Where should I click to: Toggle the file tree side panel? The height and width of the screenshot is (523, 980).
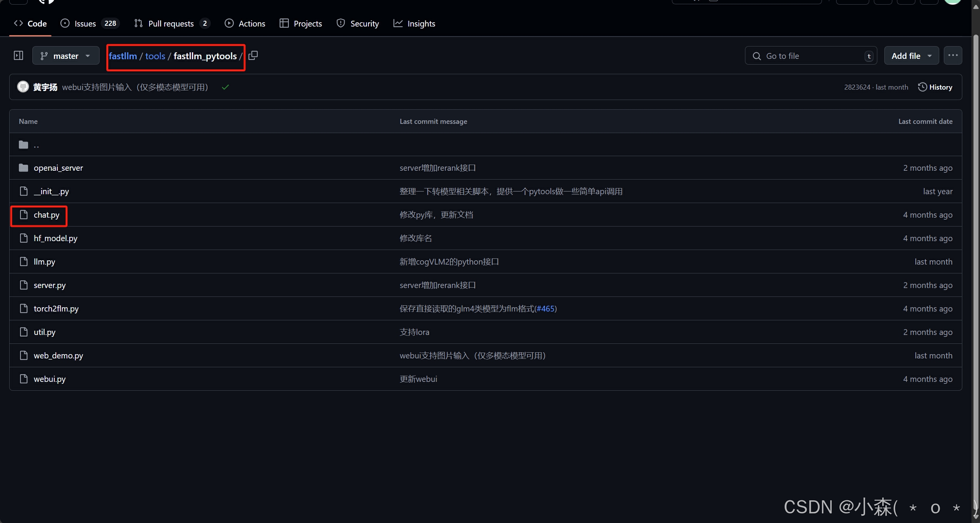tap(18, 56)
